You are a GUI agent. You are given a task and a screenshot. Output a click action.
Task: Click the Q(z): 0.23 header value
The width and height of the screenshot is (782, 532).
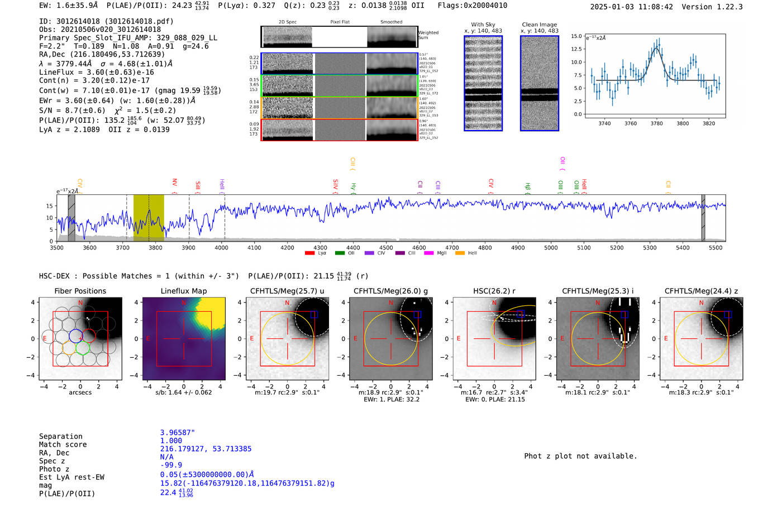pyautogui.click(x=312, y=6)
